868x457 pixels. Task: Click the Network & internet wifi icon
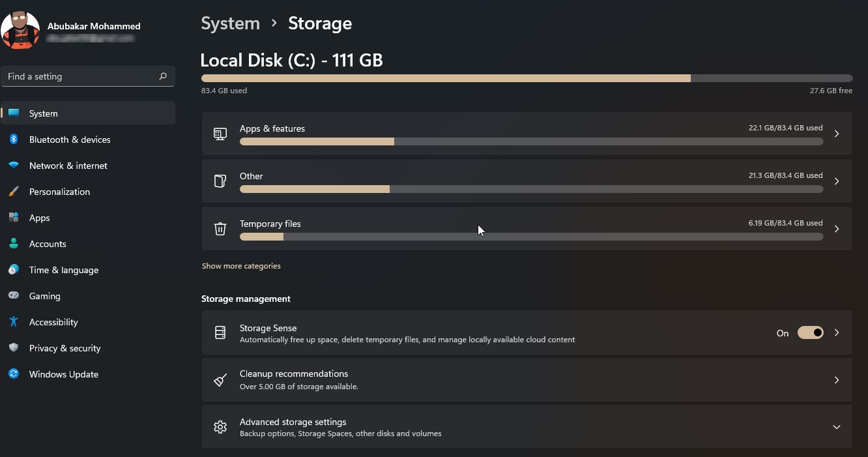[14, 166]
